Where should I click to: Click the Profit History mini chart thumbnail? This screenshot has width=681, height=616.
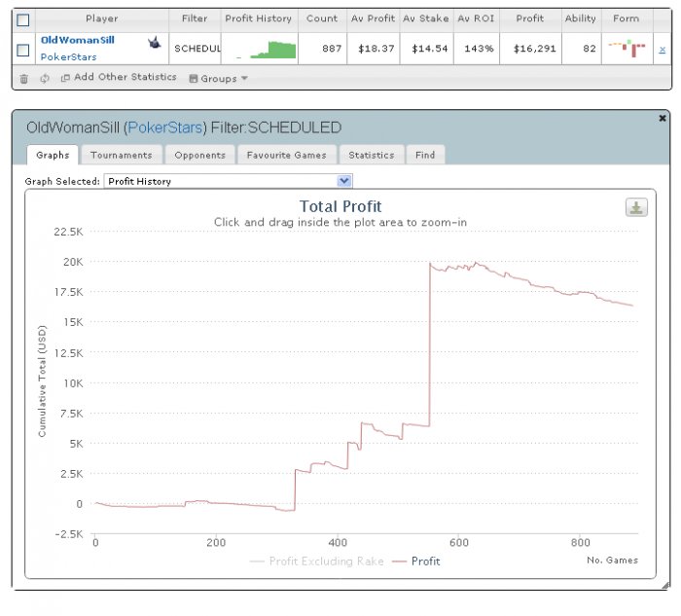point(266,50)
